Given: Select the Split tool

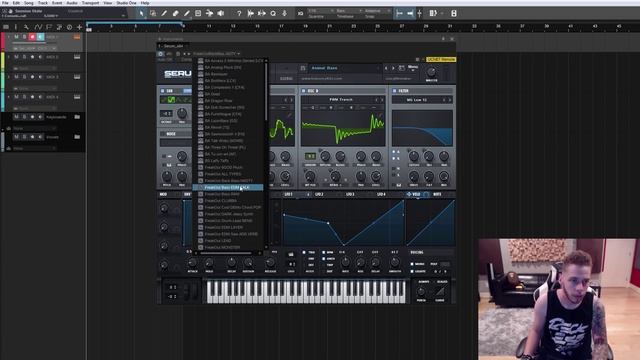Looking at the screenshot, I should 164,13.
